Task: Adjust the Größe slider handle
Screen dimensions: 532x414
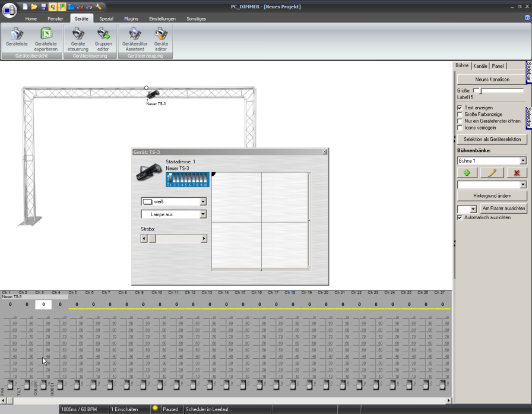Action: tap(481, 91)
